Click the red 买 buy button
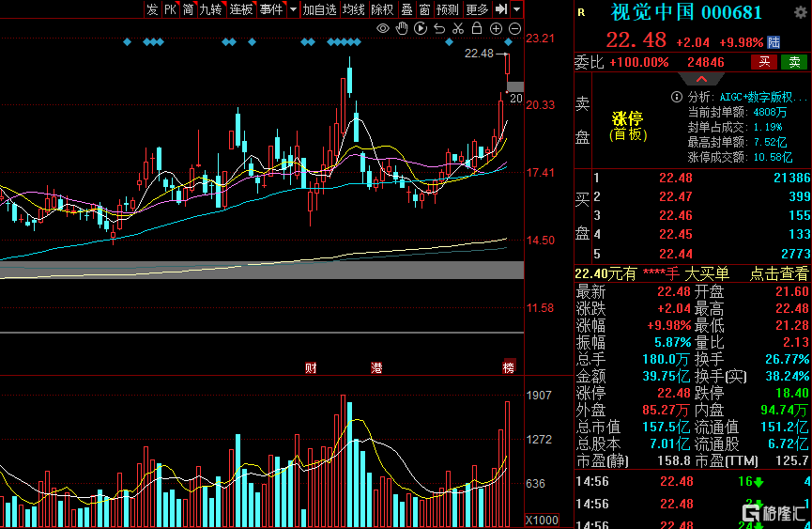The image size is (812, 529). tap(764, 62)
